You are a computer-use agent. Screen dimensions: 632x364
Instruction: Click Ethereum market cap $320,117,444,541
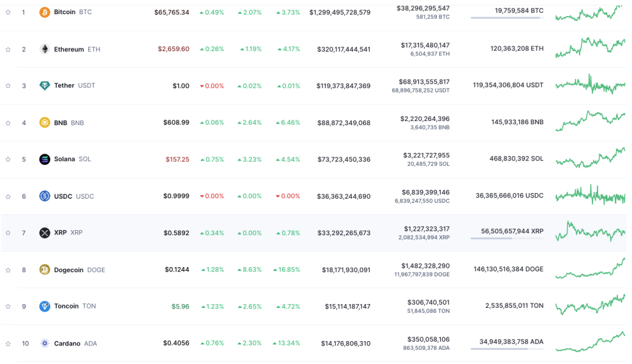click(344, 49)
